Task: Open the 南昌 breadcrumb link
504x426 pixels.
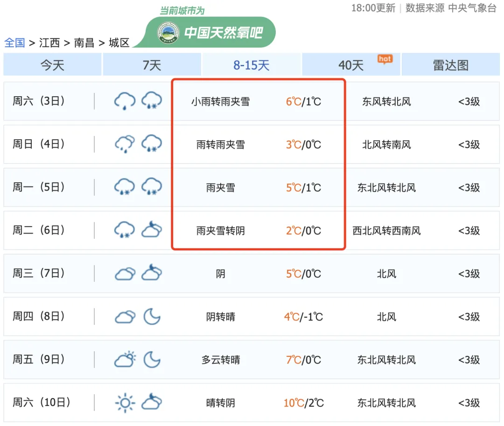Action: pos(84,43)
